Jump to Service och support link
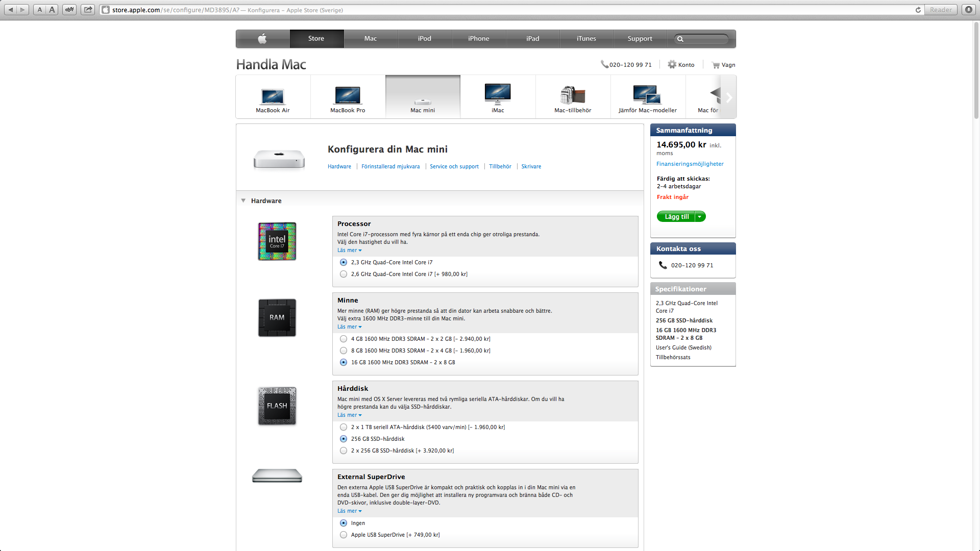The width and height of the screenshot is (980, 551). pyautogui.click(x=454, y=167)
